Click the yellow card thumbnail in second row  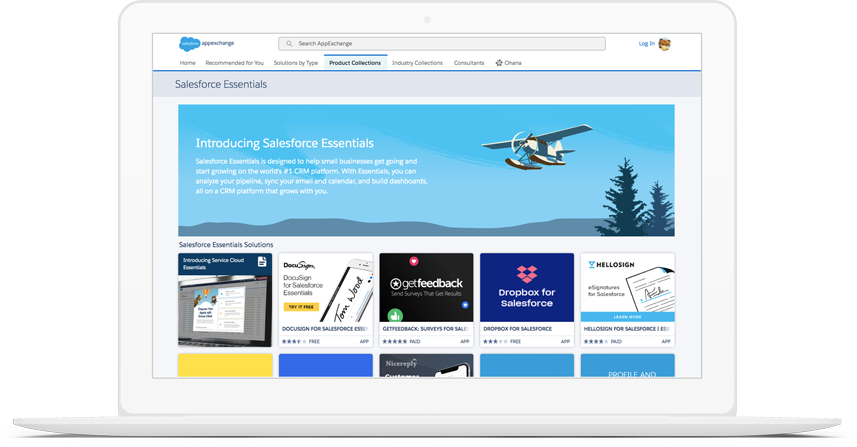(x=225, y=365)
